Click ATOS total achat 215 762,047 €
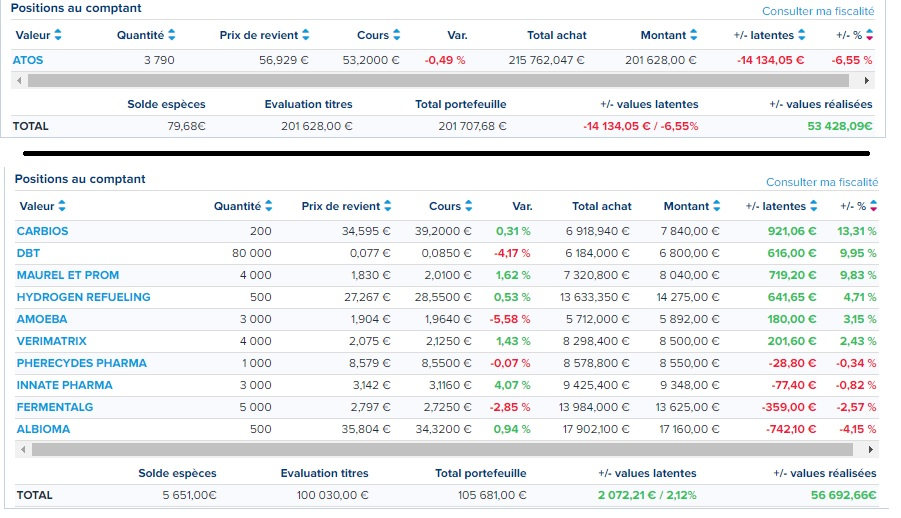Screen dimensions: 901x518 pos(546,60)
